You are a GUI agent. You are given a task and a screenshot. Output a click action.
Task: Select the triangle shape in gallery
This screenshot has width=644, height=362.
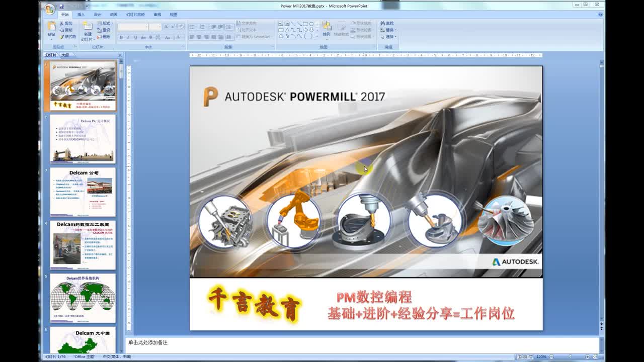coord(287,30)
